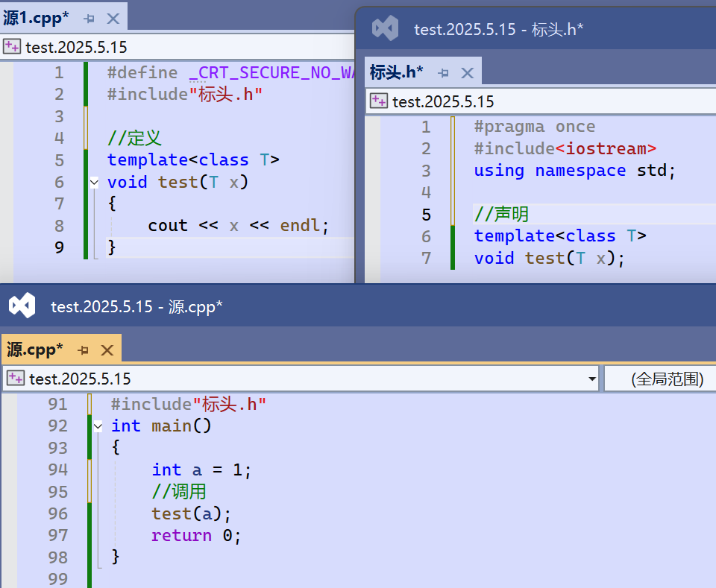Click 'void test(T x);' declaration in 标头.h
This screenshot has width=716, height=588.
[x=550, y=258]
